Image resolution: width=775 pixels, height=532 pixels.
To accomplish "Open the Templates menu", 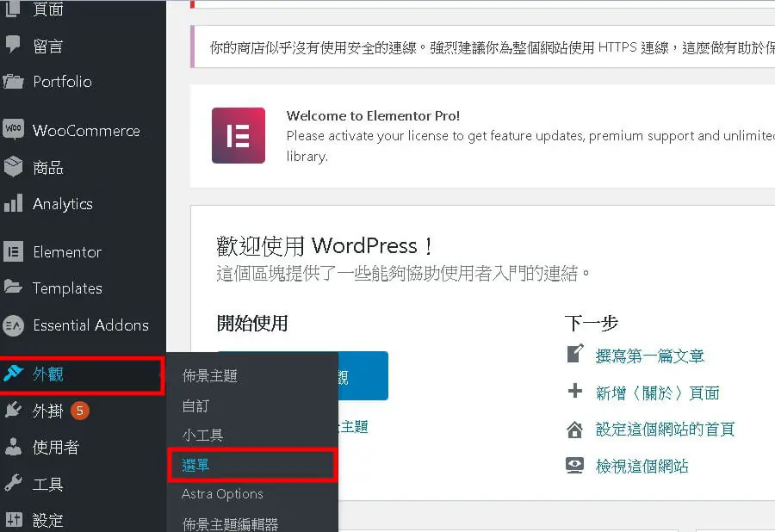I will 83,288.
